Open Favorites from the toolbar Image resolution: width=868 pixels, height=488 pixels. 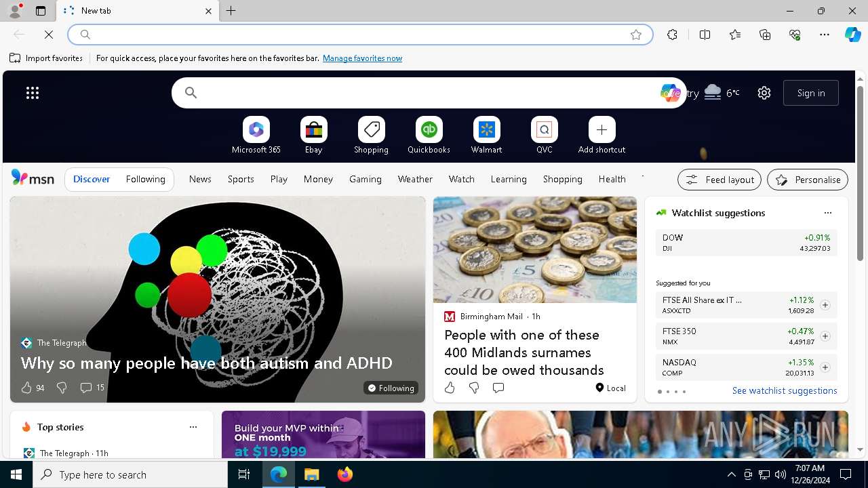pos(735,35)
